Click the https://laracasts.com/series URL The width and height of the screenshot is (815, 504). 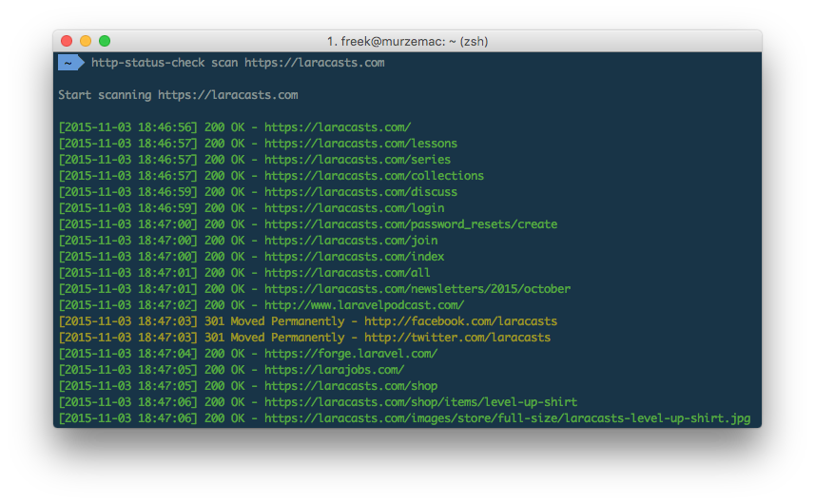pos(358,160)
